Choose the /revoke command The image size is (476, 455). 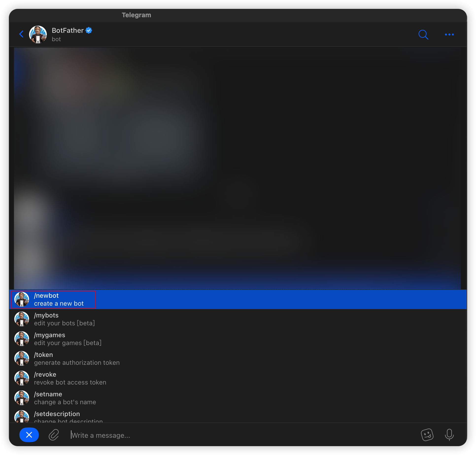(238, 378)
